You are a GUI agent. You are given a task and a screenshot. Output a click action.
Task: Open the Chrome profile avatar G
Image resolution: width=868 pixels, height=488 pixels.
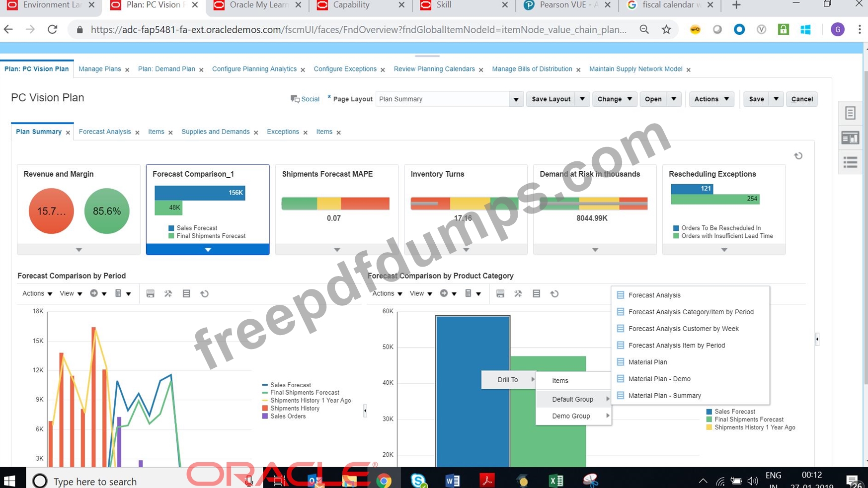838,30
